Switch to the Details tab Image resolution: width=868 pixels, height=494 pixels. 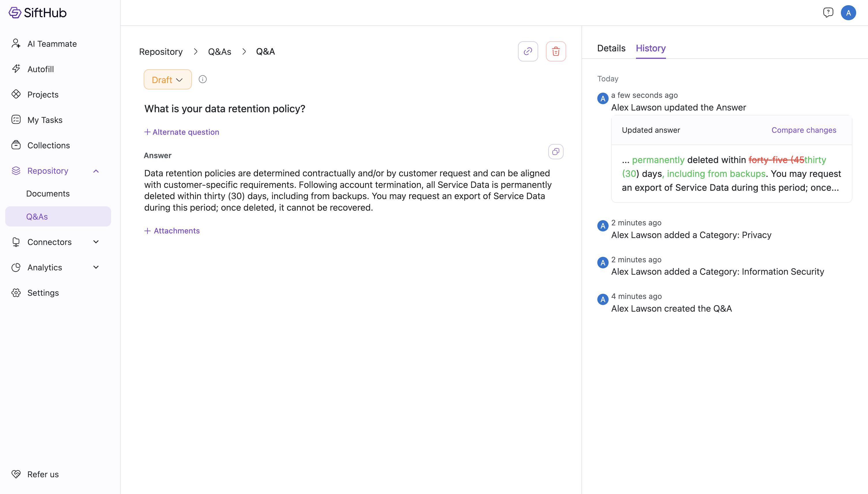click(x=611, y=48)
